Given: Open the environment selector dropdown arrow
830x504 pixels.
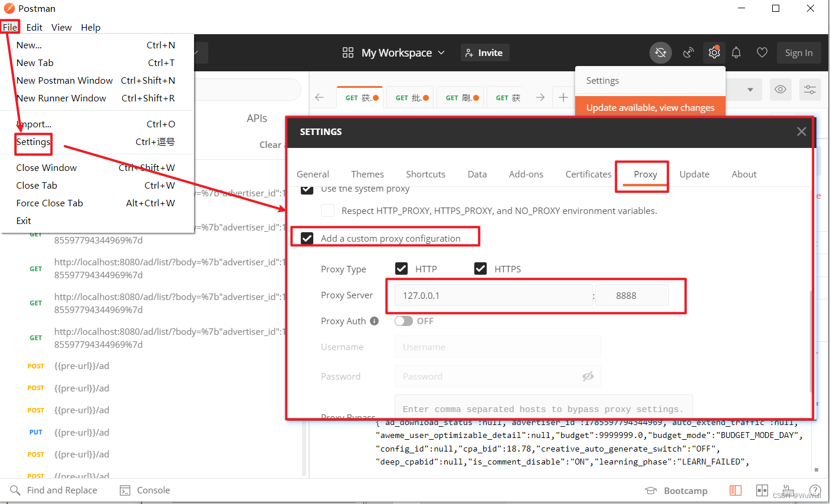Looking at the screenshot, I should (750, 90).
